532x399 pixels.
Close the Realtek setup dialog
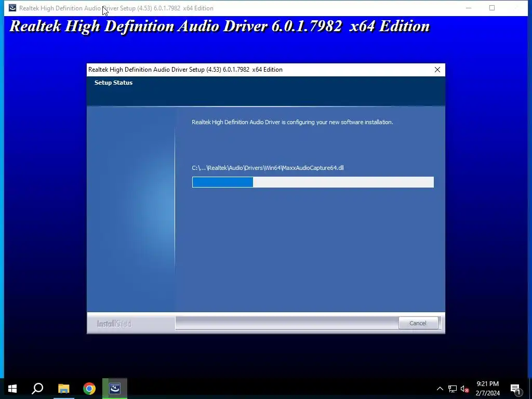pos(437,70)
